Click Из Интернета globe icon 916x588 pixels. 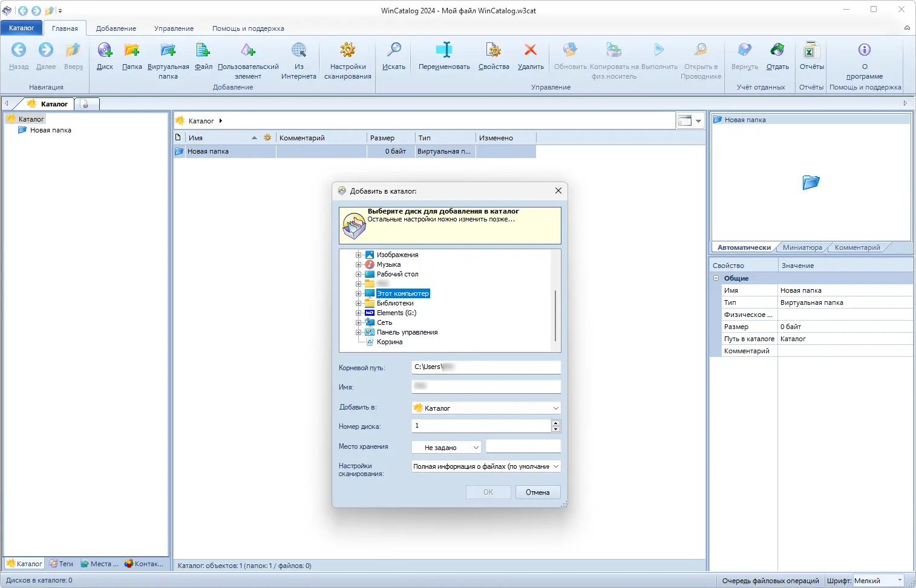coord(299,50)
